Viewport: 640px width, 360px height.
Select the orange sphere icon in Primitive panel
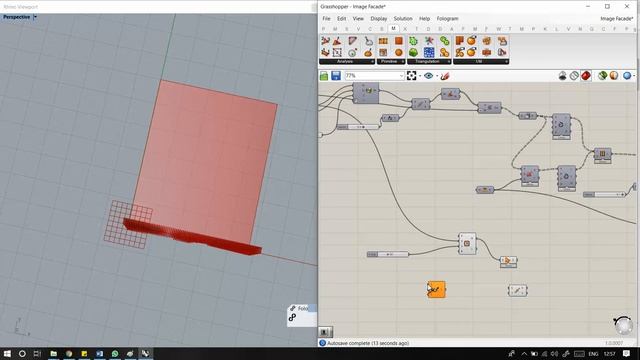tap(399, 52)
